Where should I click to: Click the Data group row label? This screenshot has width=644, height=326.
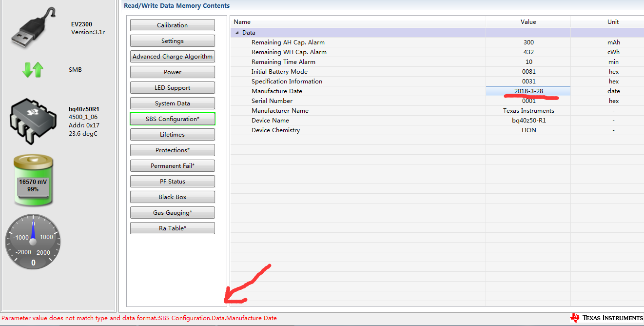point(249,33)
